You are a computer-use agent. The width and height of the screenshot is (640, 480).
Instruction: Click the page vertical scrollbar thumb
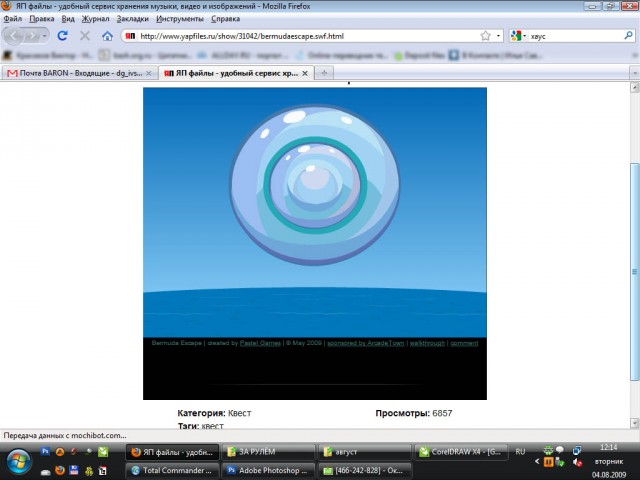coord(635,271)
